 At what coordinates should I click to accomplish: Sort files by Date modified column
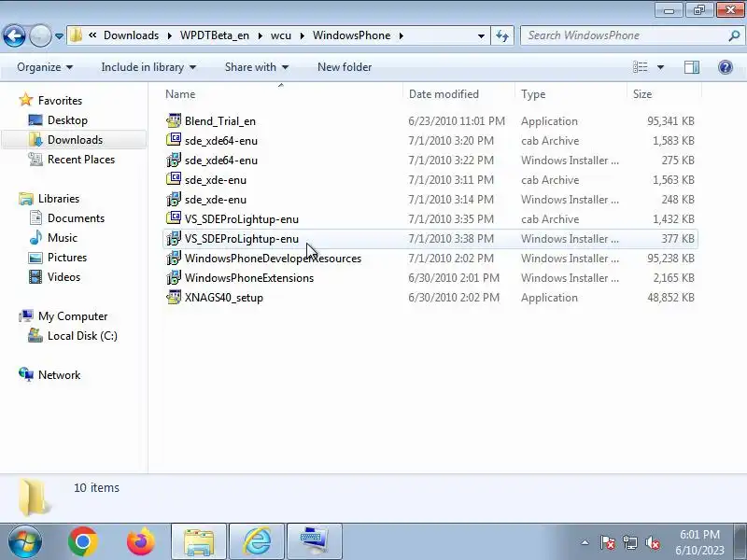444,94
